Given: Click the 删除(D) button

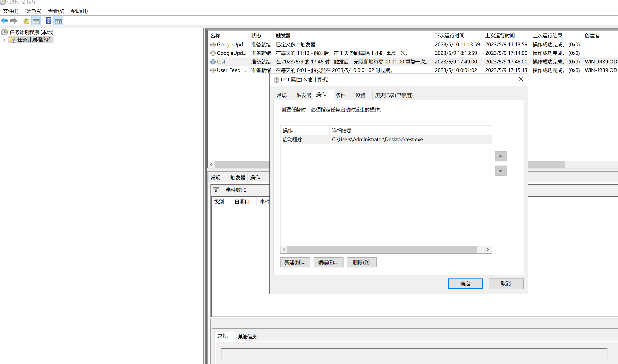Looking at the screenshot, I should 361,262.
